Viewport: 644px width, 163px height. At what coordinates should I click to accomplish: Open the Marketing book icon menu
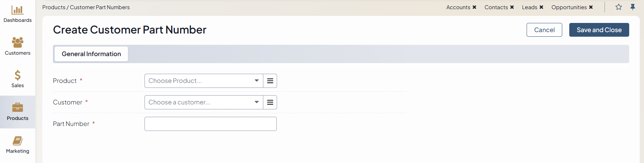coord(18,141)
